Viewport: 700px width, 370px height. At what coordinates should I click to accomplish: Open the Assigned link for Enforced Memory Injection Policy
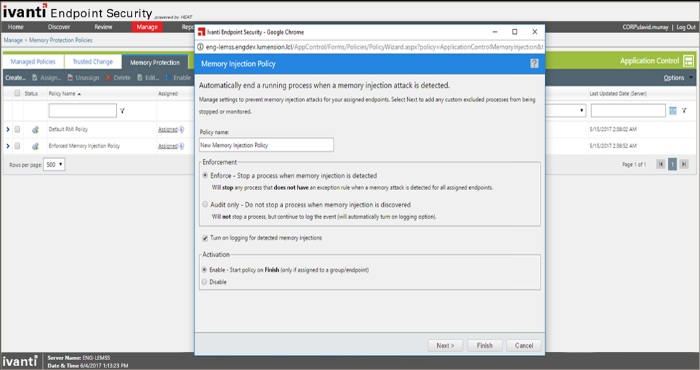[168, 146]
